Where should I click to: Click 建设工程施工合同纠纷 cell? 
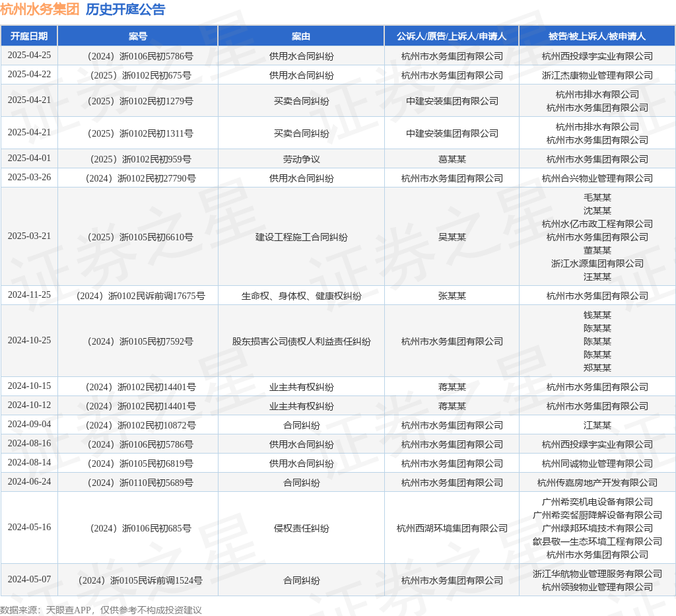coord(301,237)
